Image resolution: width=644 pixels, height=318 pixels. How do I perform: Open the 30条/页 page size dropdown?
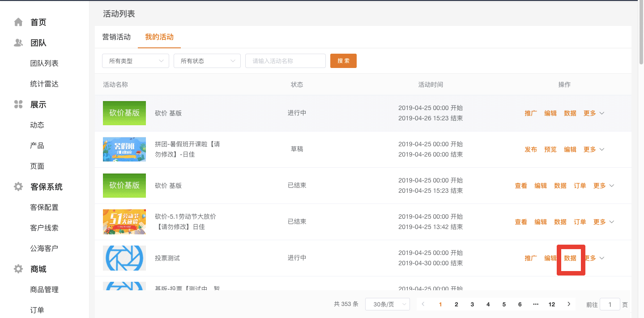coord(387,304)
